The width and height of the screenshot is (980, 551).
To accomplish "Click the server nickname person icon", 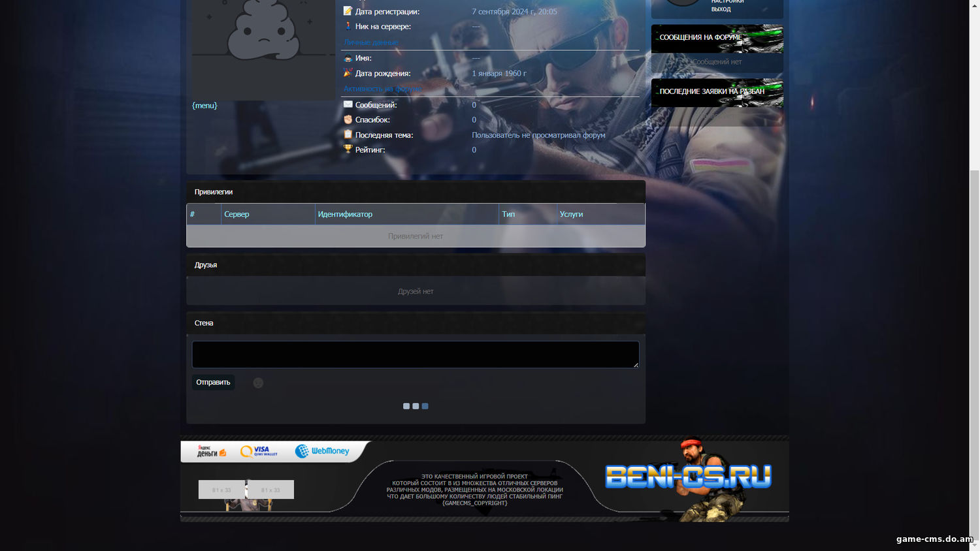I will 348,26.
